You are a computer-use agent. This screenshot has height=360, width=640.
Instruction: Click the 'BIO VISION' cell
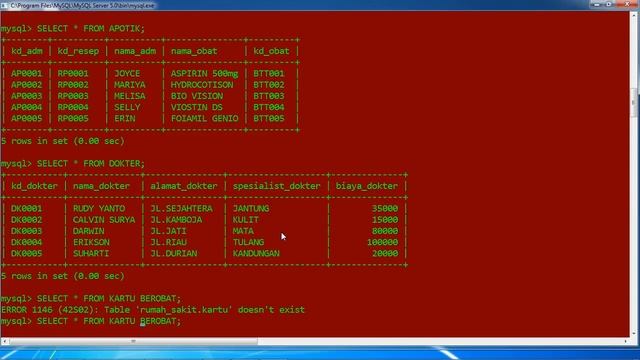[x=197, y=96]
